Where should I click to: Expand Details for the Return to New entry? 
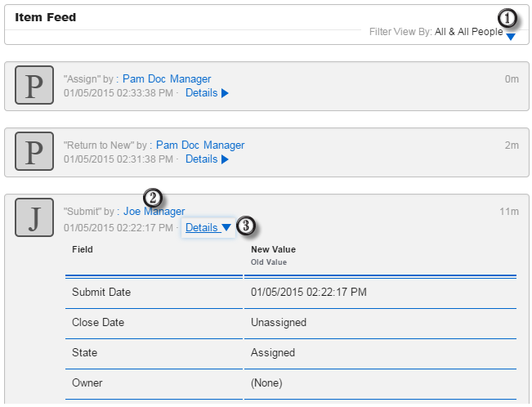pos(207,159)
